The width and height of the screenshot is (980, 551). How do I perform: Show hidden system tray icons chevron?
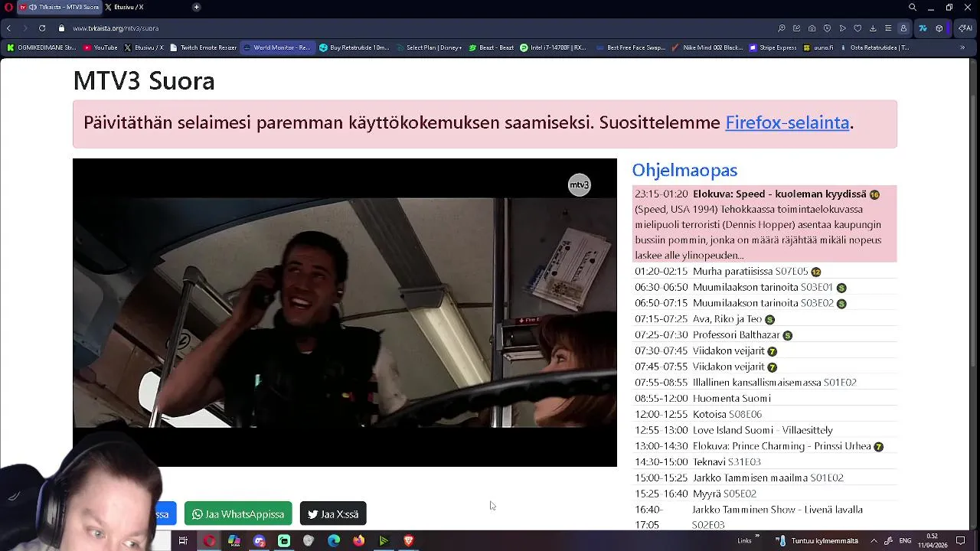874,541
